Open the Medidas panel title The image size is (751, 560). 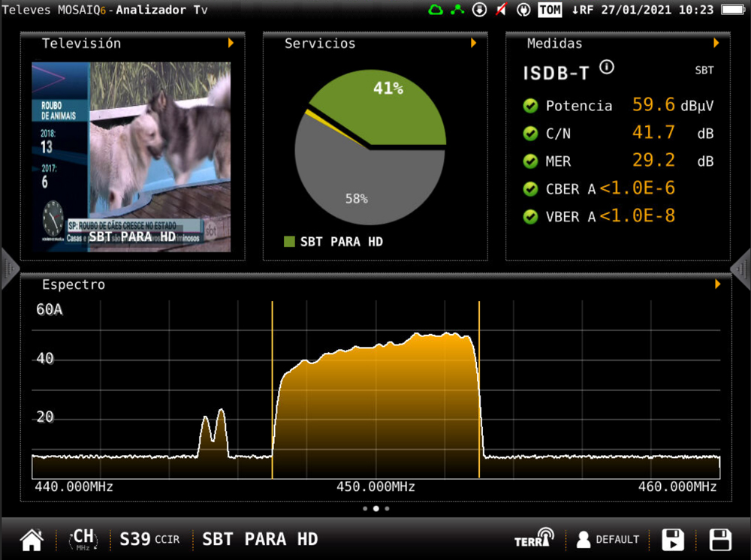pyautogui.click(x=555, y=44)
